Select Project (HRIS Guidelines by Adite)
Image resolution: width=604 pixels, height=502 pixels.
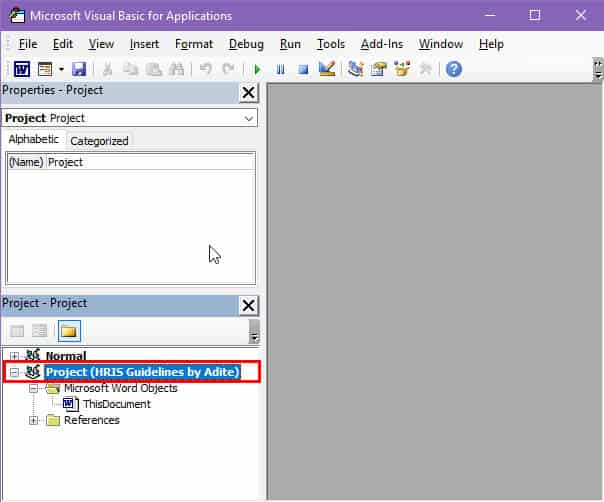tap(143, 372)
